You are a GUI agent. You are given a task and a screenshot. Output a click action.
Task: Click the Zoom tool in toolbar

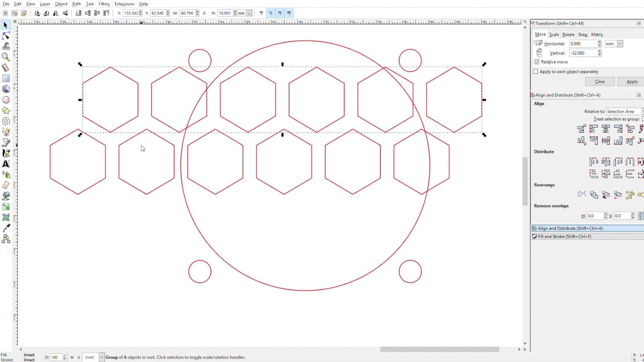pos(6,57)
